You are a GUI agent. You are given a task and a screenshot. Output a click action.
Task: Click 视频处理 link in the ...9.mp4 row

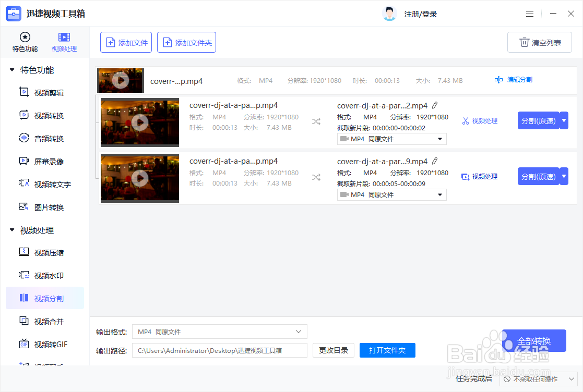click(x=480, y=177)
